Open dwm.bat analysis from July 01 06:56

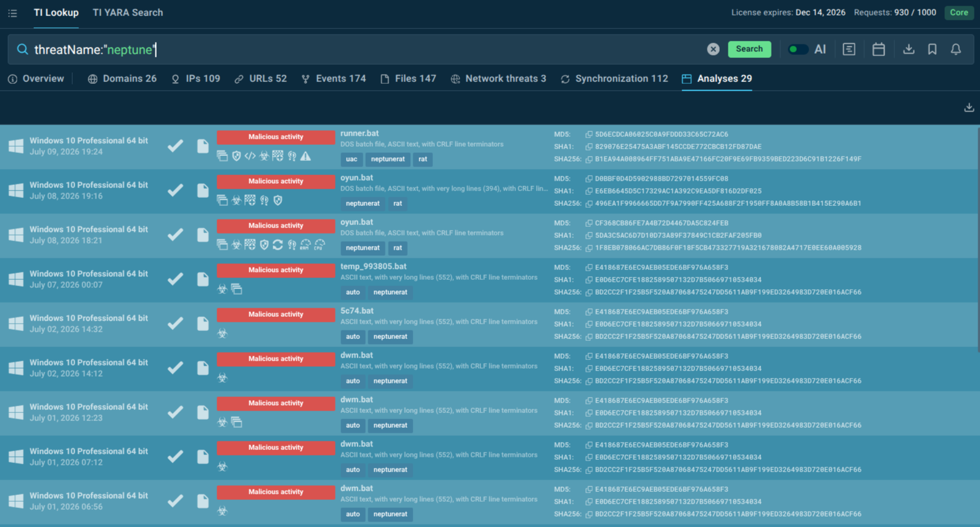(356, 488)
